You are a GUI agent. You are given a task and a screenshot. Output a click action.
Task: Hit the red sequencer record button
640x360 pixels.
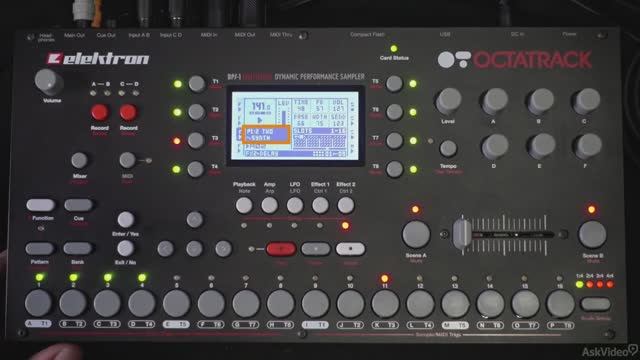(x=281, y=249)
